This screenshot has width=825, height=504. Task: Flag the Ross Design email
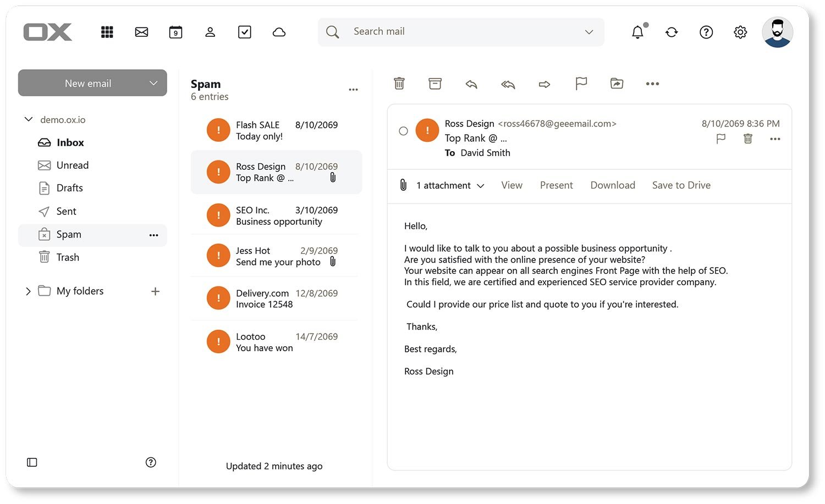721,139
